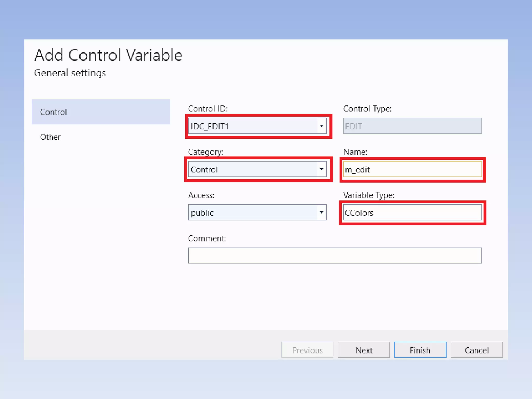
Task: Click the Add Control Variable heading
Action: [108, 55]
